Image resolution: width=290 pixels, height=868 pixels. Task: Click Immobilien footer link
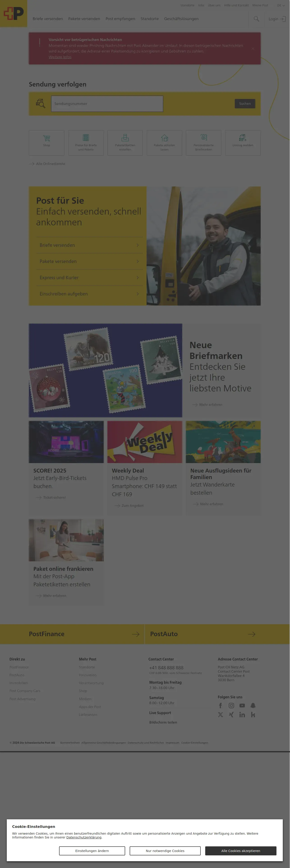click(18, 683)
